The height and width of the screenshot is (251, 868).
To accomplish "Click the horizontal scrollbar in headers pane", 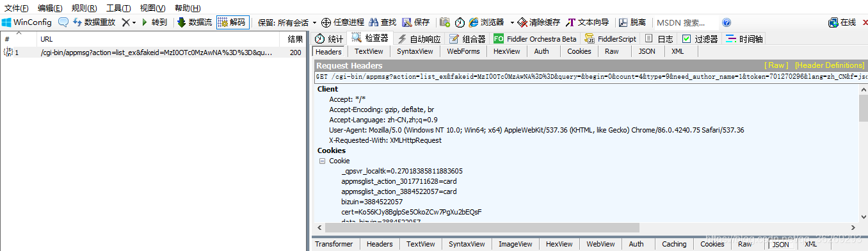I will (x=482, y=228).
